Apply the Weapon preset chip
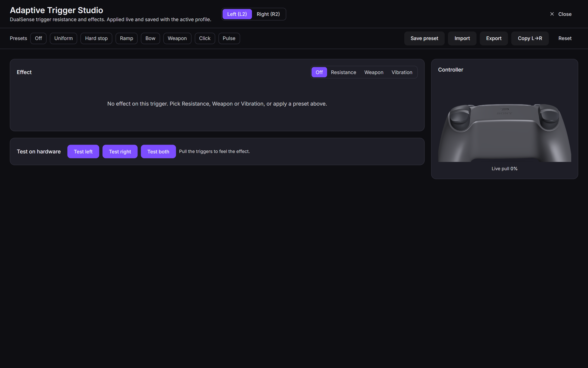 [177, 38]
